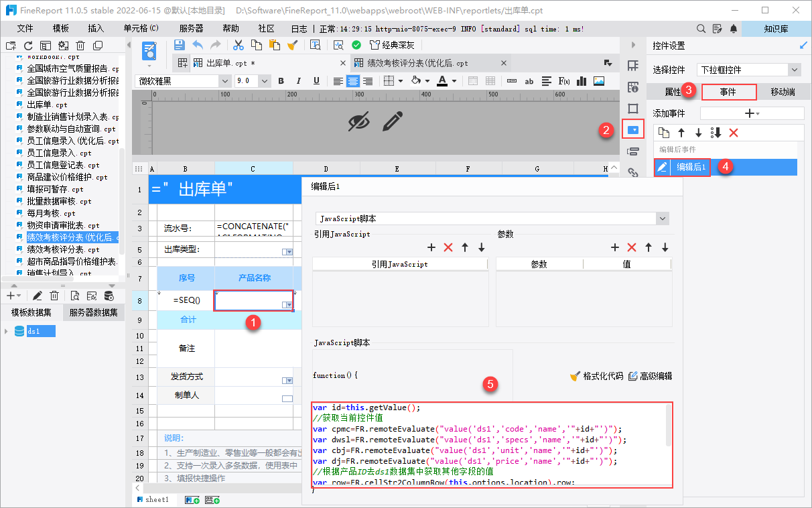Click the 高级编辑 button
Screen dimensions: 812x508
[650, 376]
